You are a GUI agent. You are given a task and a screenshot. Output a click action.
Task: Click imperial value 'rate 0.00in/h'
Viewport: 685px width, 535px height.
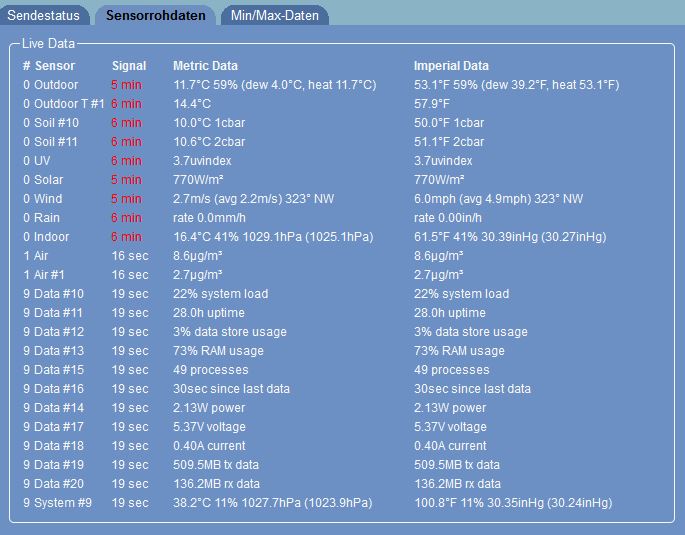coord(448,218)
